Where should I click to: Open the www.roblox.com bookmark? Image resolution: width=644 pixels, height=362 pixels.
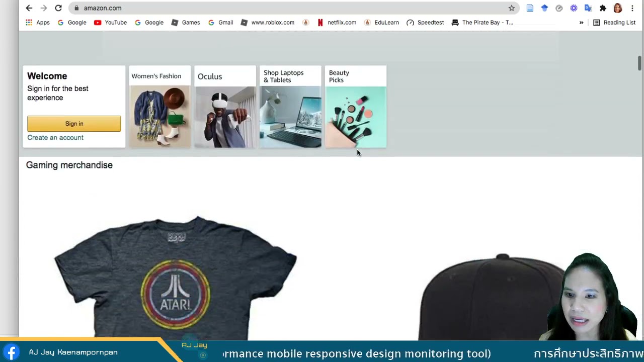pos(268,23)
